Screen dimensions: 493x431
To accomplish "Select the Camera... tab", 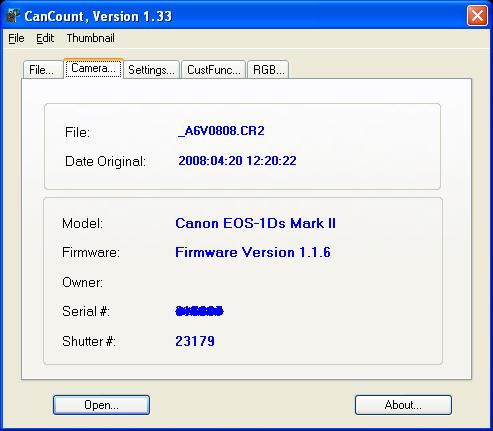I will coord(93,68).
